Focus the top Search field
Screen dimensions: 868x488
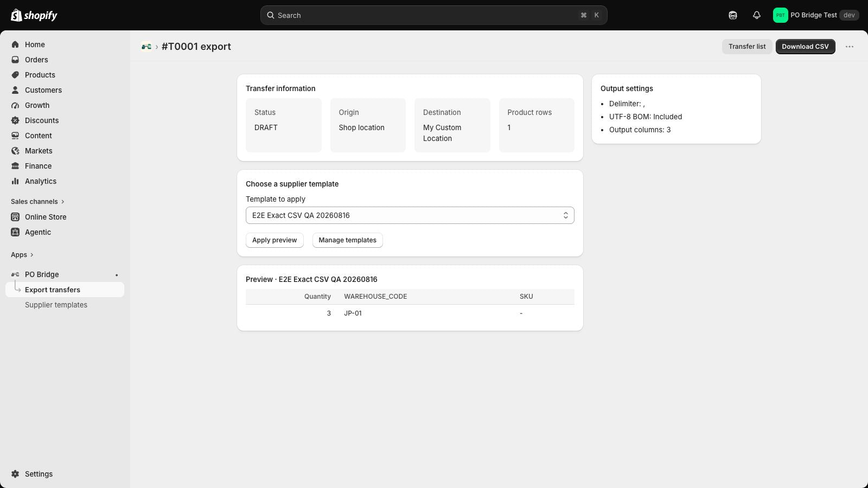point(433,15)
